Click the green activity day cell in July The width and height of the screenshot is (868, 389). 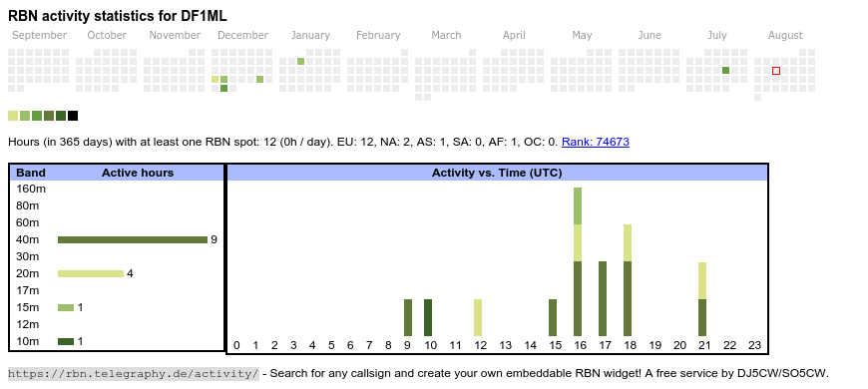pyautogui.click(x=725, y=70)
